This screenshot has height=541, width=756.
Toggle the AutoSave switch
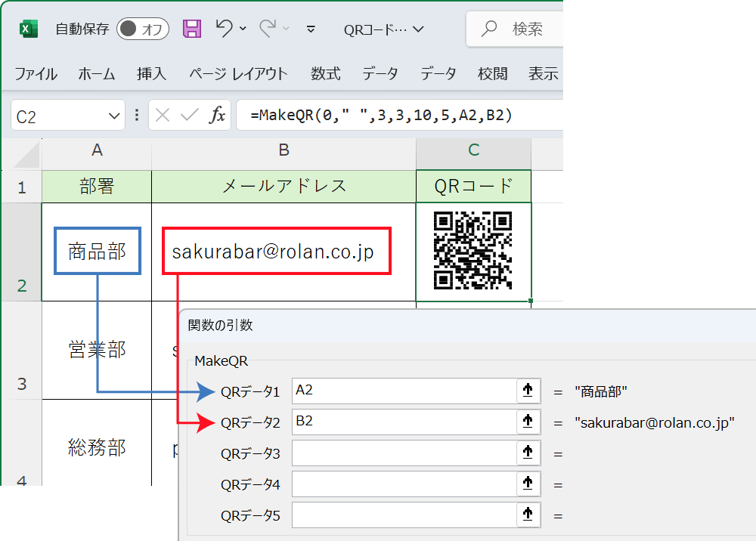tap(143, 29)
